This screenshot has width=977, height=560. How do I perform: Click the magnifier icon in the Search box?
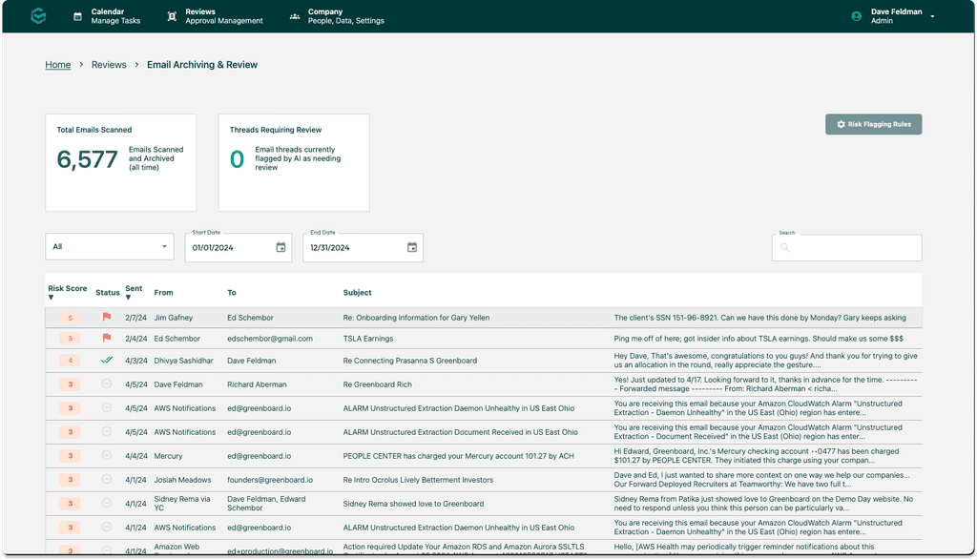[784, 248]
